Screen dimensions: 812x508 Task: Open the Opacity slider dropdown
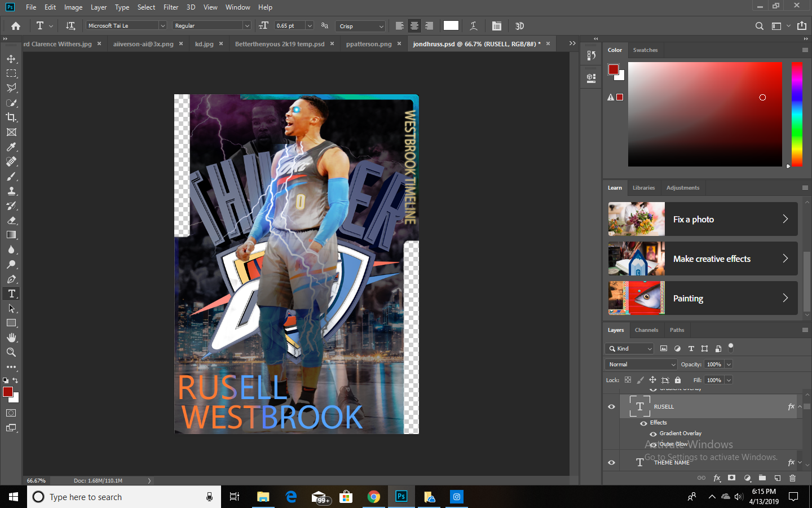tap(729, 365)
